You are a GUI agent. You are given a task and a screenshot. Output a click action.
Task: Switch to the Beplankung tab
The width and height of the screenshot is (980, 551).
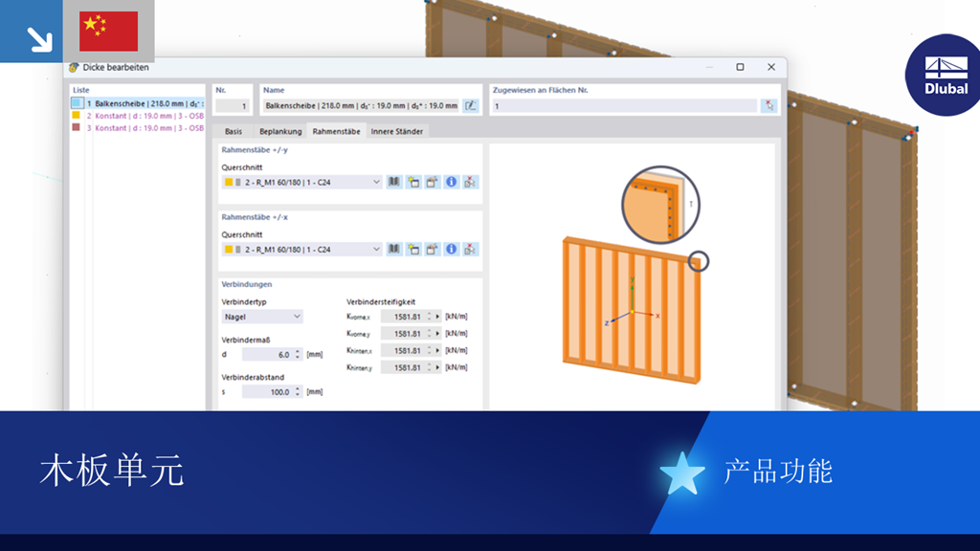pos(280,131)
